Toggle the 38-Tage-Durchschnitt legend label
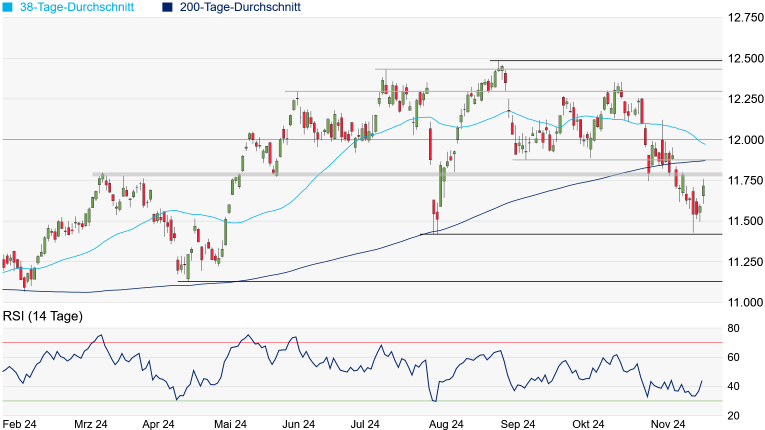The image size is (765, 430). [77, 7]
